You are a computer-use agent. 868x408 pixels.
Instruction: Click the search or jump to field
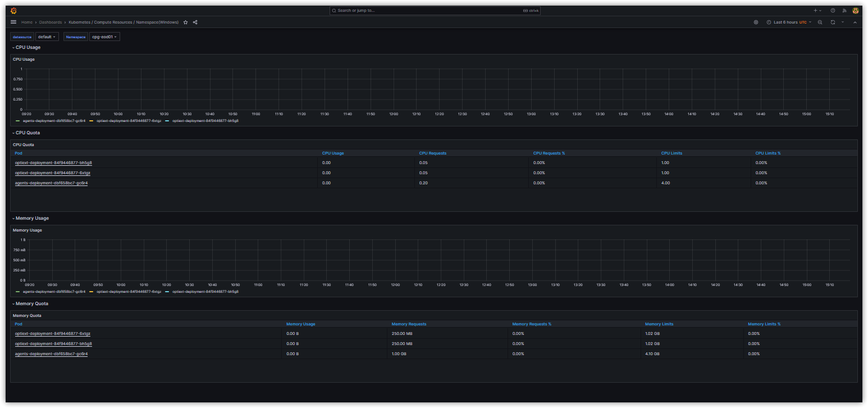click(x=432, y=10)
